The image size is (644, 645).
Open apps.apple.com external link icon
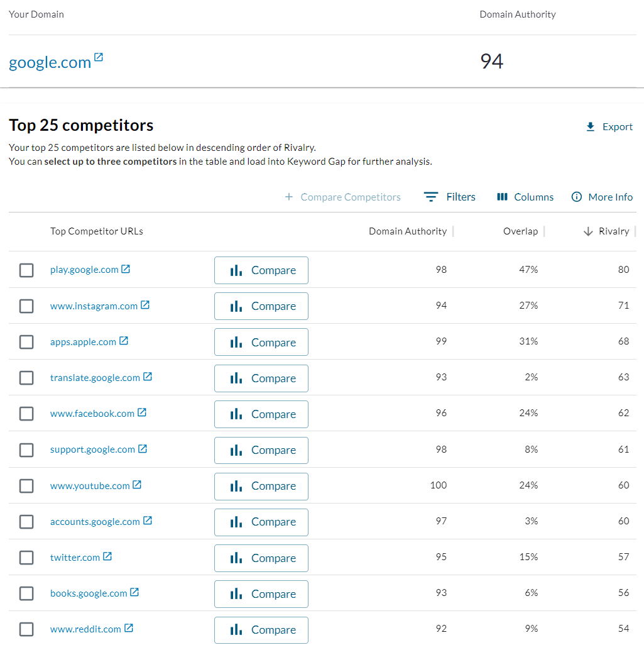pos(124,341)
